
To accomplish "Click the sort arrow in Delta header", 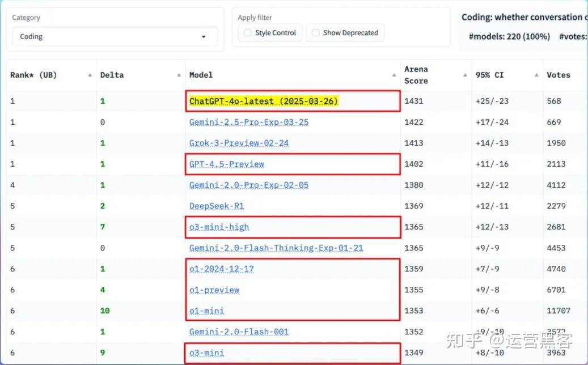I will 179,75.
